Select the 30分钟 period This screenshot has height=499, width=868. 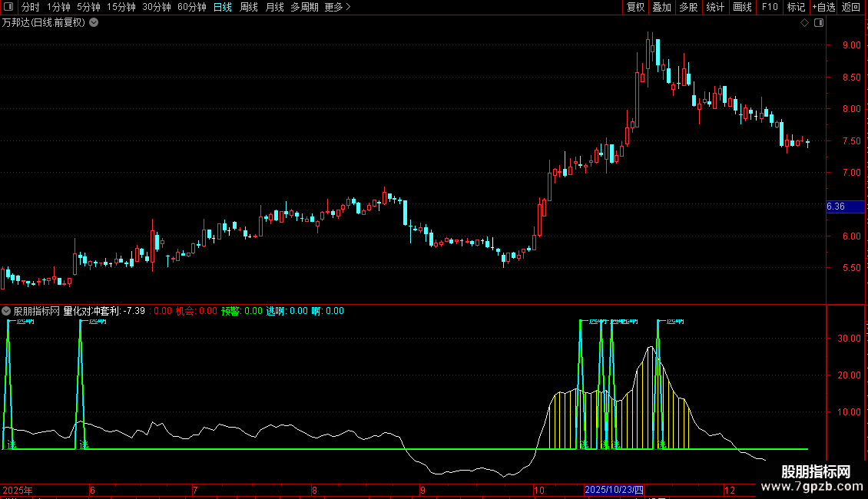(157, 7)
